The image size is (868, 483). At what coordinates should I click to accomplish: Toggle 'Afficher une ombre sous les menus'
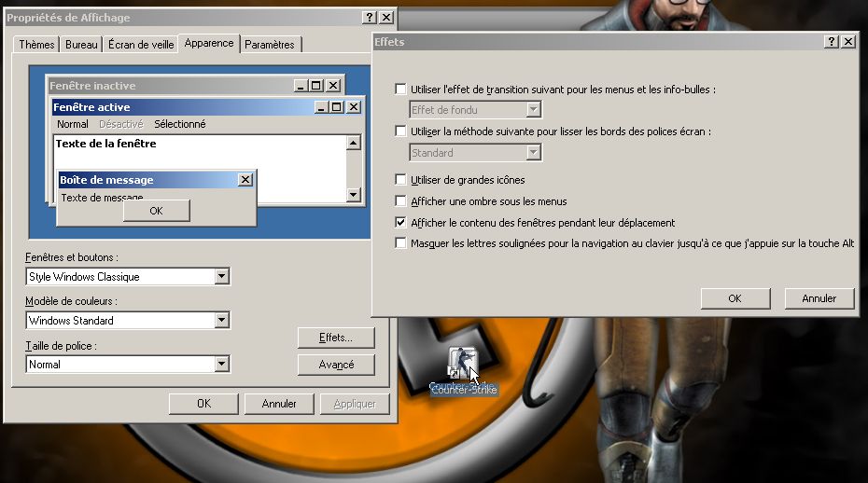(x=401, y=201)
